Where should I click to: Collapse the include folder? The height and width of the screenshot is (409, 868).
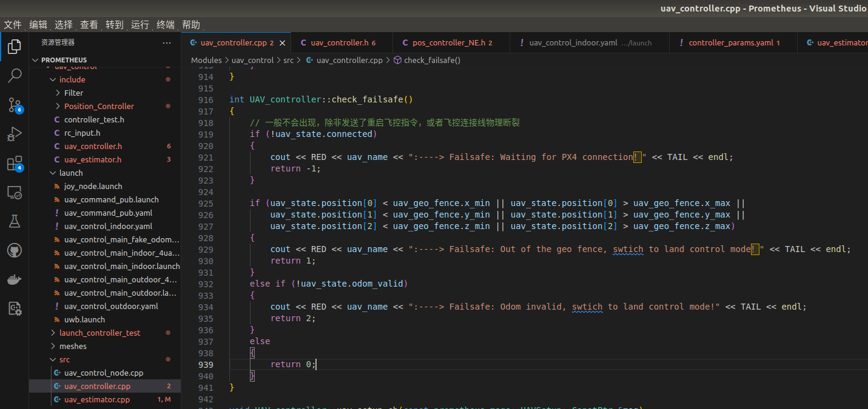(x=105, y=79)
